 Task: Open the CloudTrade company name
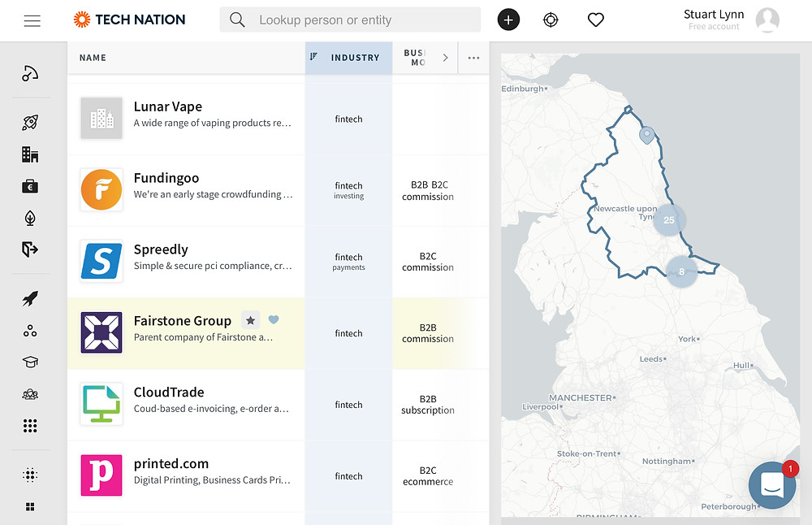click(x=169, y=393)
